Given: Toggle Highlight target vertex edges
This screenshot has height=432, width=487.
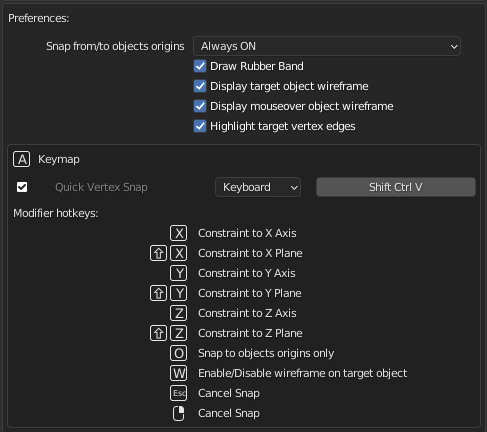Looking at the screenshot, I should [x=200, y=126].
